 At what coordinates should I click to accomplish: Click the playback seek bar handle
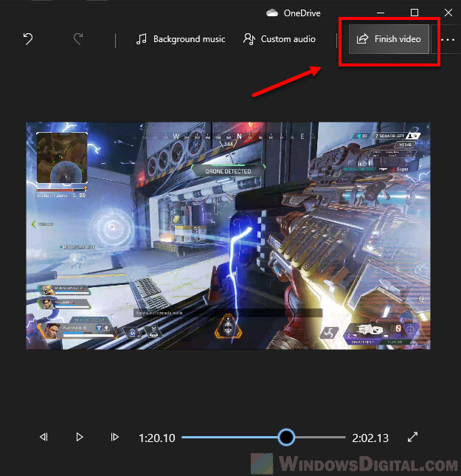286,437
